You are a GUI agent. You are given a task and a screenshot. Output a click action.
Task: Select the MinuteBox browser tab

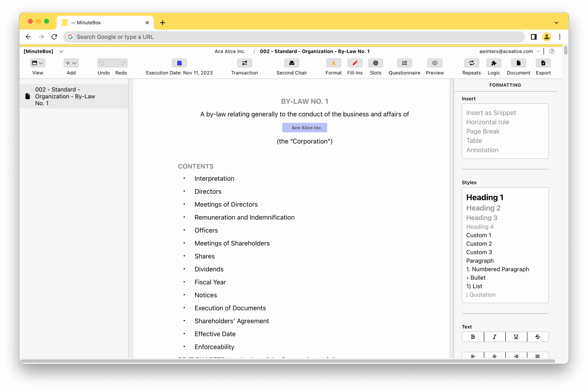(x=105, y=23)
